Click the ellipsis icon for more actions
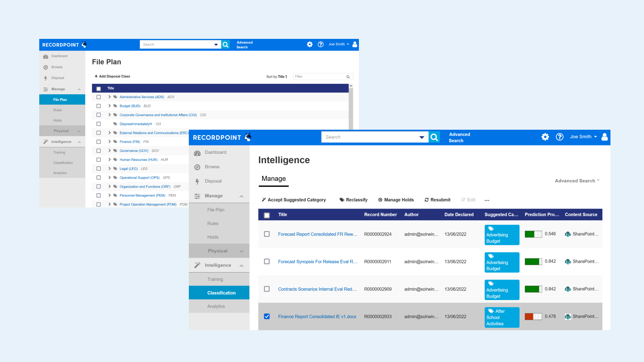 point(487,200)
